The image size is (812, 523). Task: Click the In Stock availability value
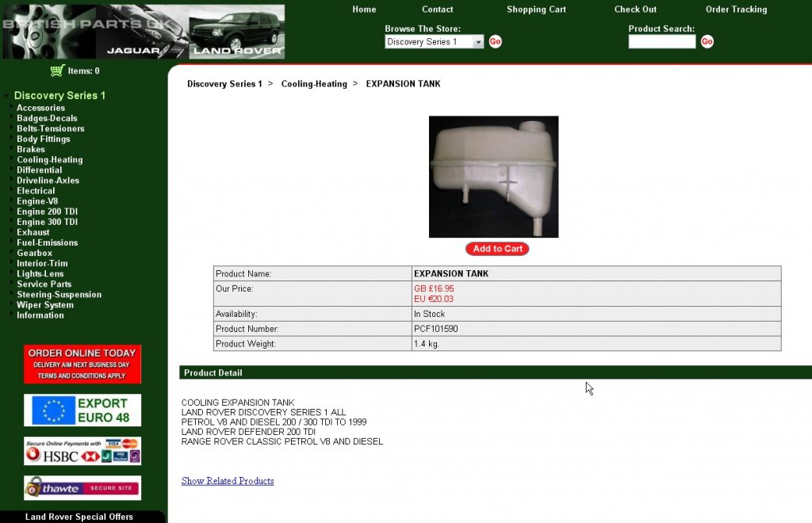429,314
